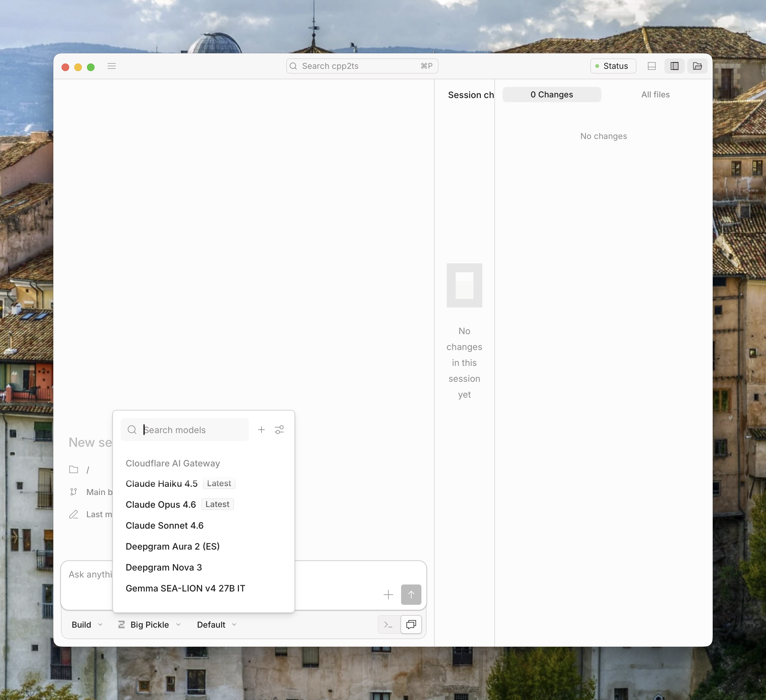Click the Status button
The image size is (766, 700).
(612, 66)
